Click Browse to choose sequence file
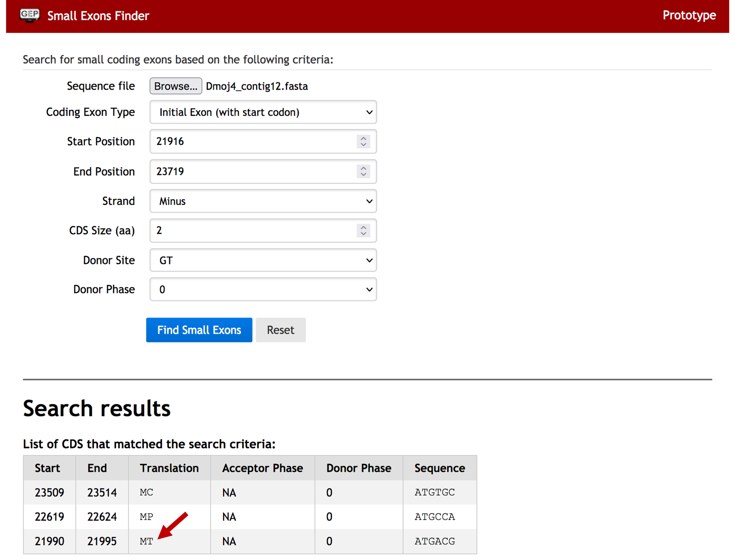 [x=176, y=86]
